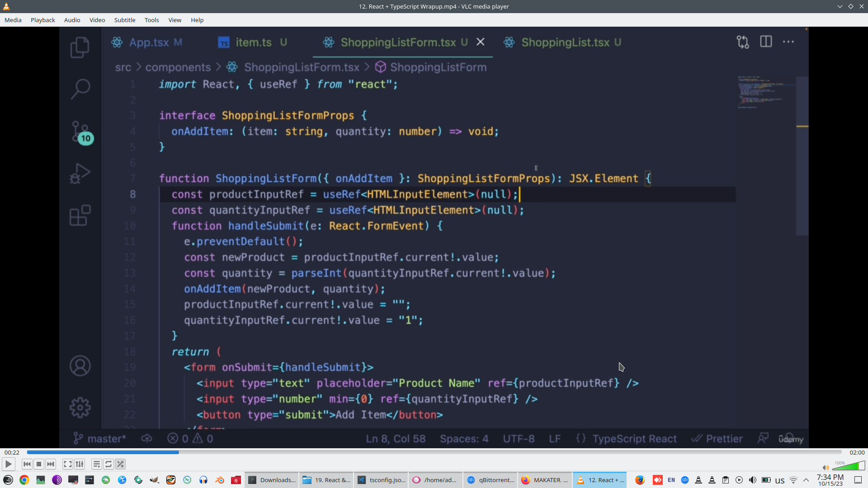Viewport: 868px width, 488px height.
Task: Open the Playback menu
Action: (x=42, y=20)
